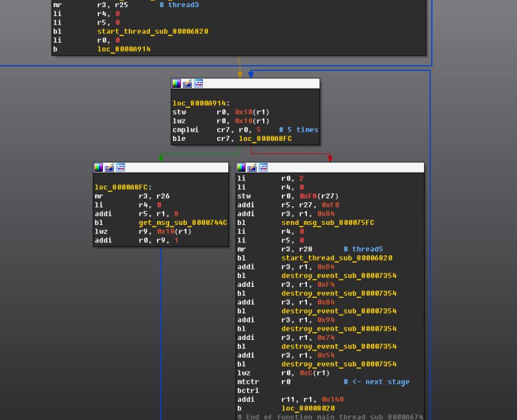Click the group nodes icon on the loc_8000A914 block
517x420 pixels.
pos(198,84)
